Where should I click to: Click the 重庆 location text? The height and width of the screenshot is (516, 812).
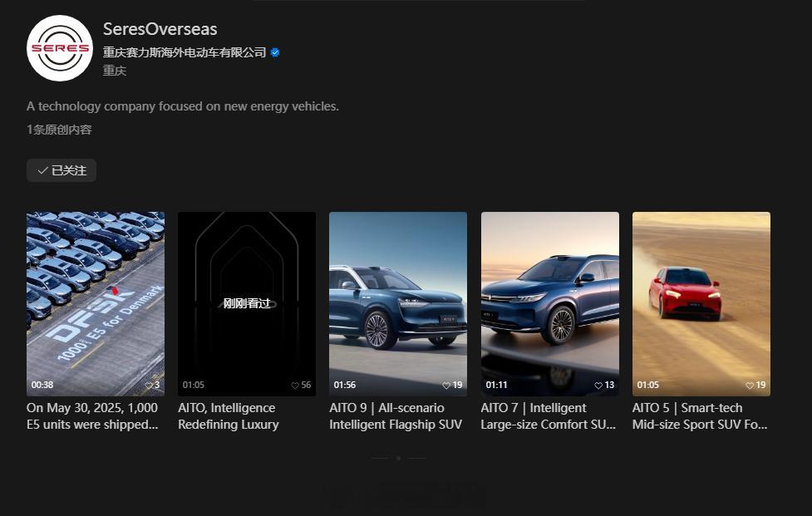point(115,71)
